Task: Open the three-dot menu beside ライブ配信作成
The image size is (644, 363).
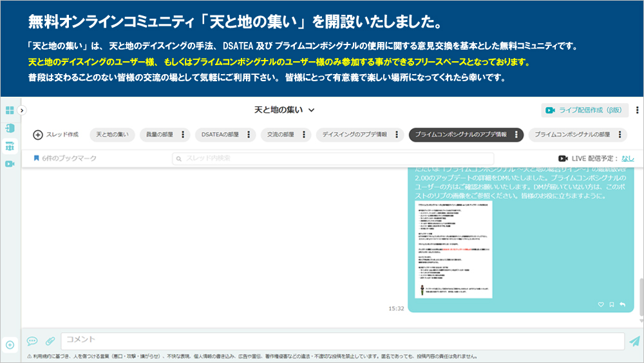Action: [637, 110]
